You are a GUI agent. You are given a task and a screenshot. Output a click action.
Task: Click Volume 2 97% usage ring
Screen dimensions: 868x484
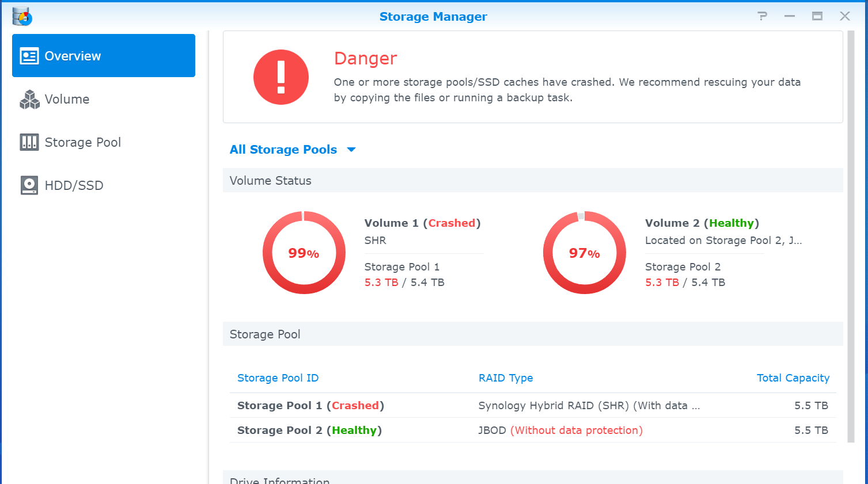tap(585, 253)
